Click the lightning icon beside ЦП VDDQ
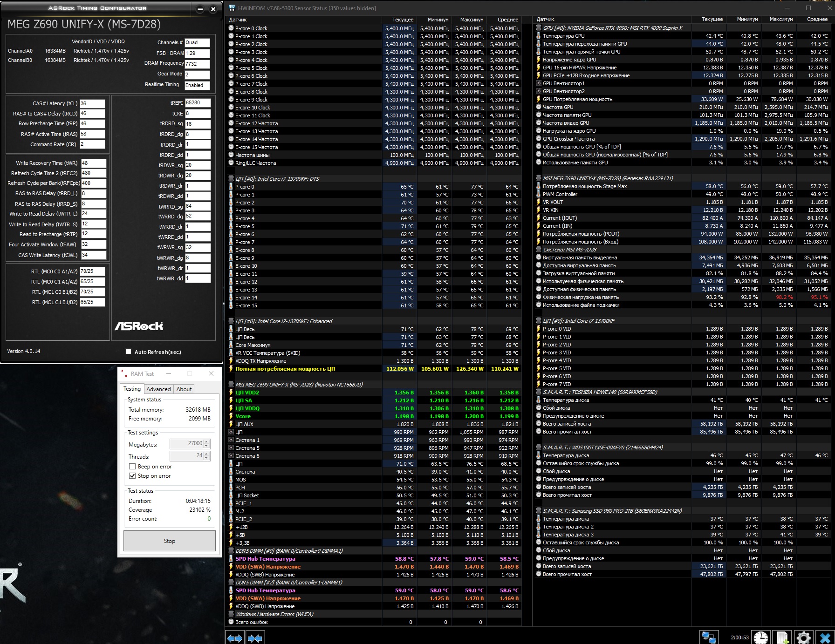This screenshot has height=644, width=835. [x=231, y=408]
